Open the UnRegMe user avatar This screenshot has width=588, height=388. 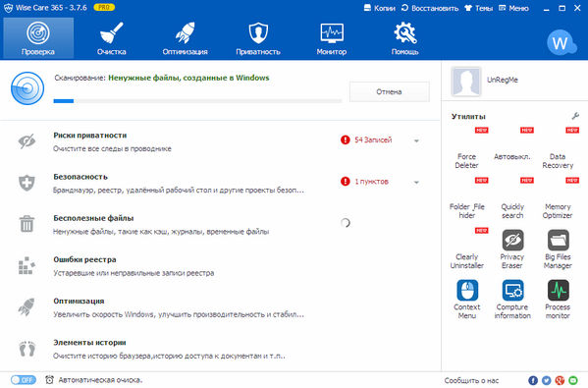(x=466, y=82)
